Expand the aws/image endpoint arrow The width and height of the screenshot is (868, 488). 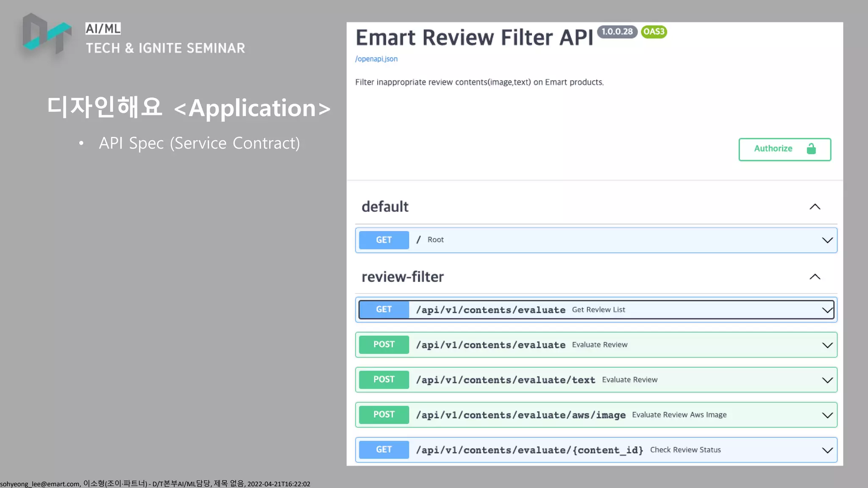827,415
